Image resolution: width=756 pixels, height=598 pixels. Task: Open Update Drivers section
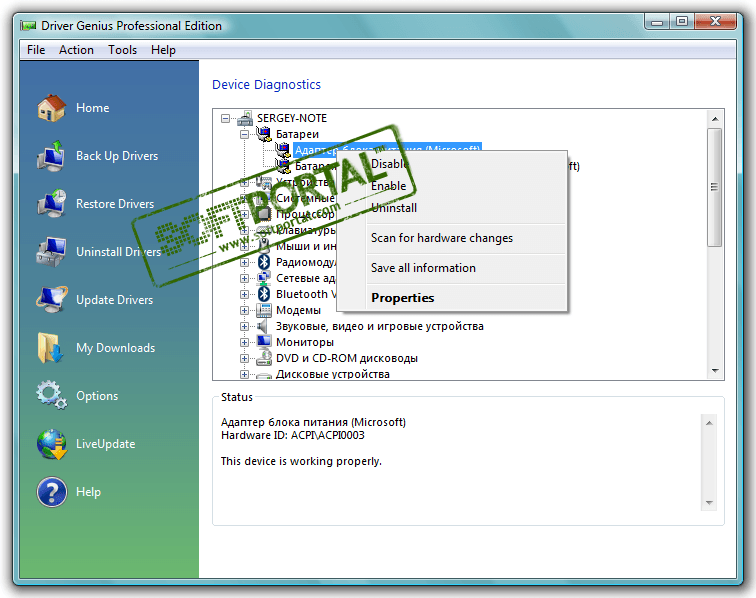click(x=115, y=299)
